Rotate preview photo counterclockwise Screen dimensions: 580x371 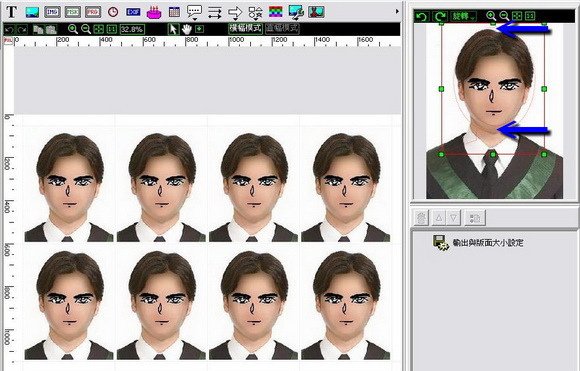421,16
